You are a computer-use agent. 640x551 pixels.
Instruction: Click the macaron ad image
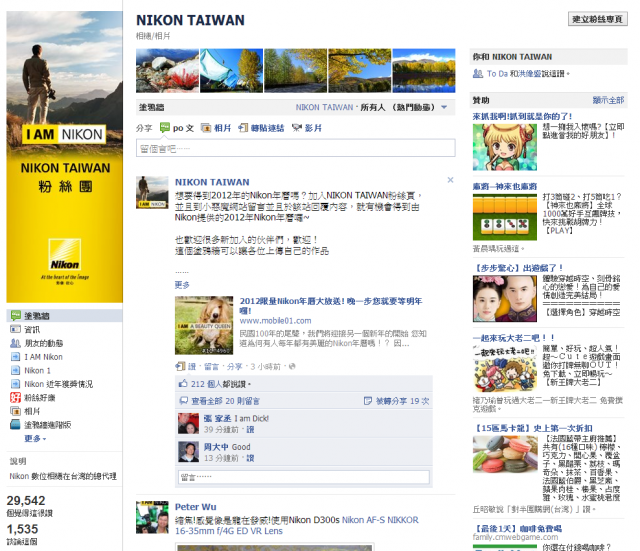pos(505,454)
